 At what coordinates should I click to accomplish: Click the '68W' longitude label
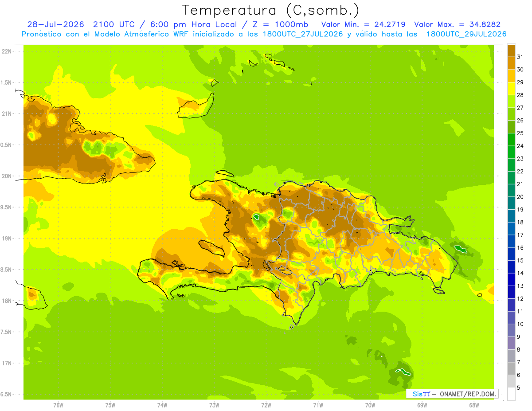[x=474, y=405]
